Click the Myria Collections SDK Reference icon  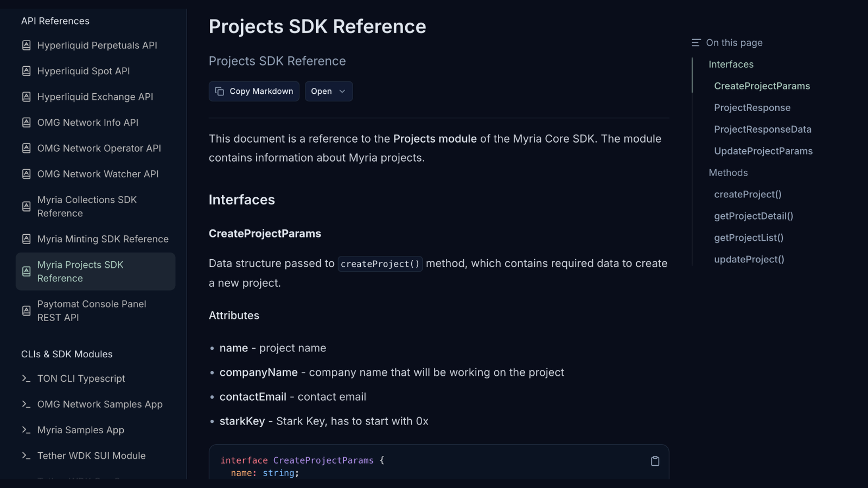point(26,207)
